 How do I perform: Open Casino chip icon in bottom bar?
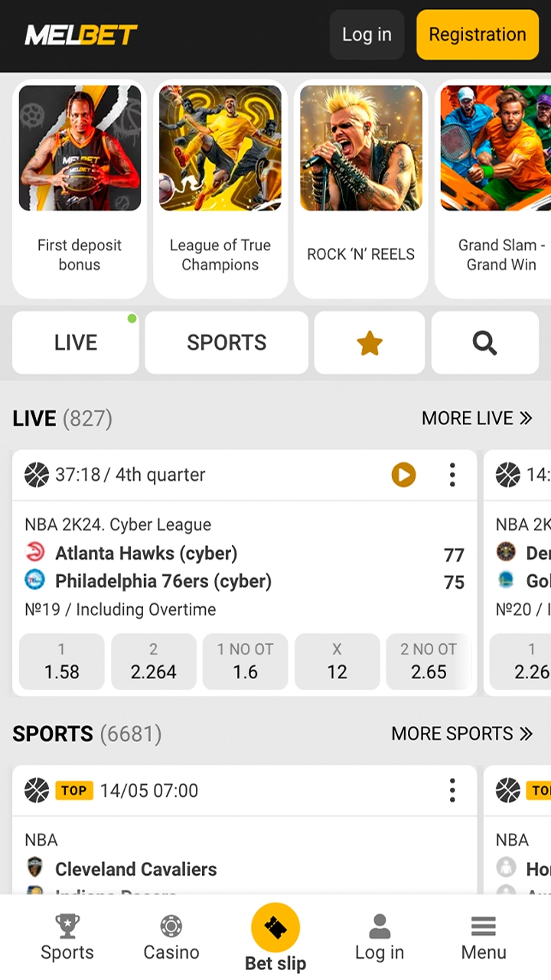[171, 926]
